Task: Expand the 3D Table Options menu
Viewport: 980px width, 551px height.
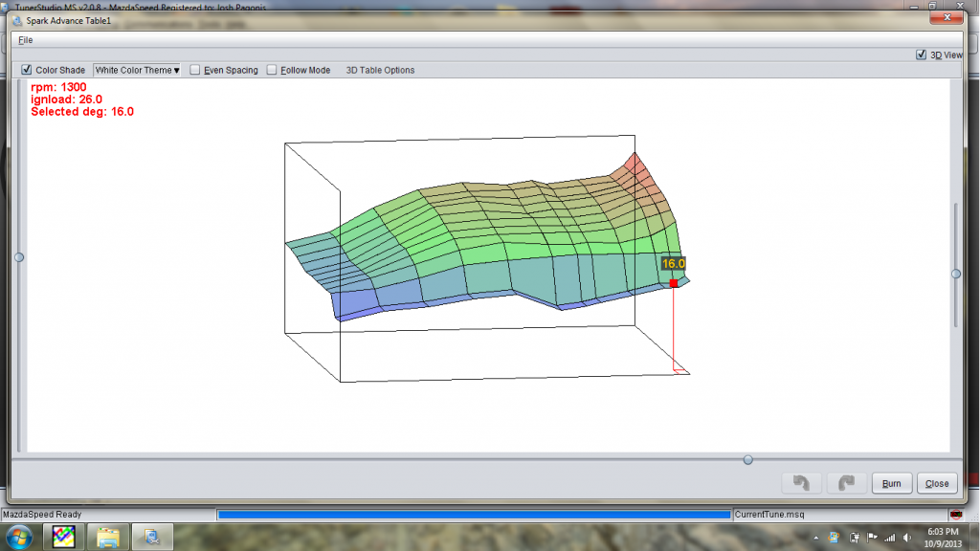Action: 380,70
